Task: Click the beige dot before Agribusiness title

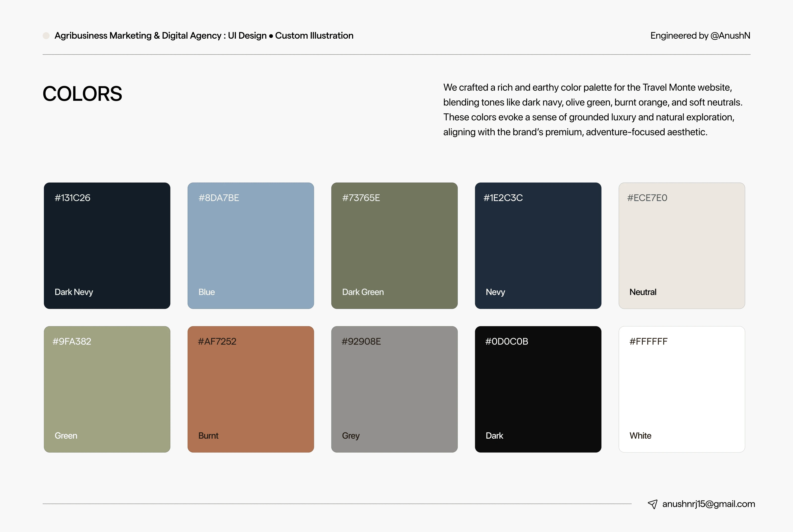Action: click(46, 36)
